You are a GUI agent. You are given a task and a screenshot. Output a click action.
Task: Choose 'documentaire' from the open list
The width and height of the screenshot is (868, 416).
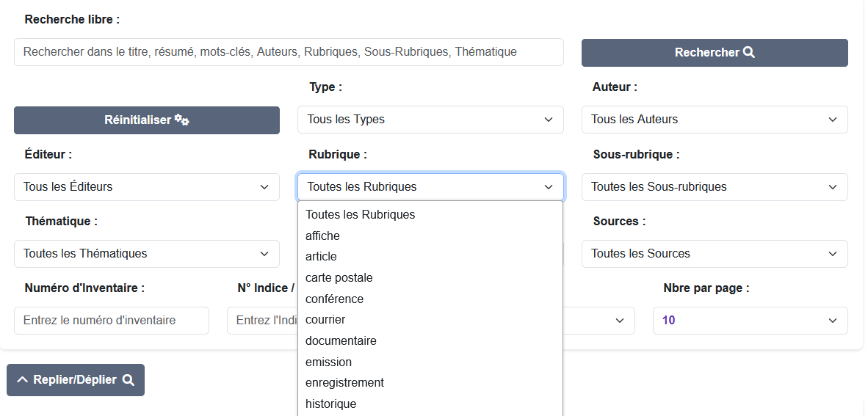[x=341, y=341]
